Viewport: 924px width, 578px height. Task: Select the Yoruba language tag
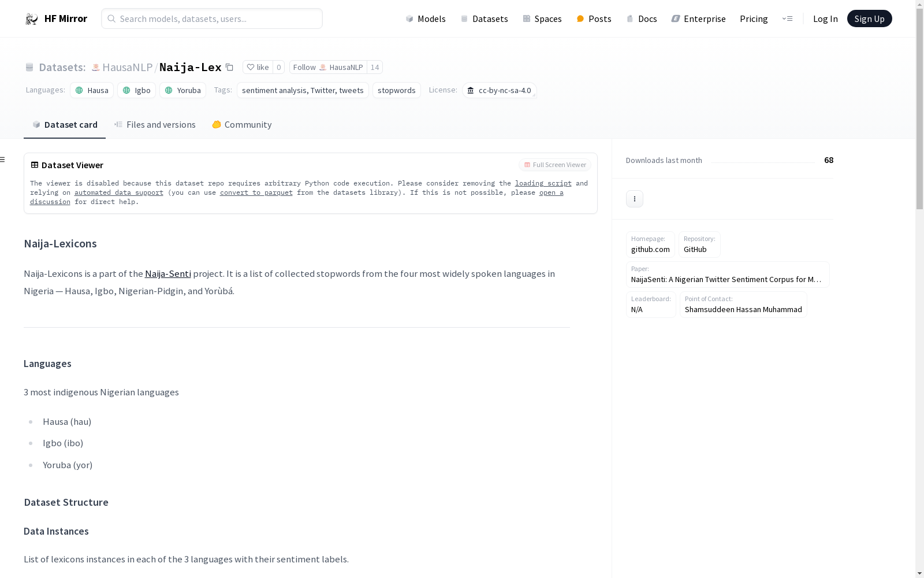182,90
